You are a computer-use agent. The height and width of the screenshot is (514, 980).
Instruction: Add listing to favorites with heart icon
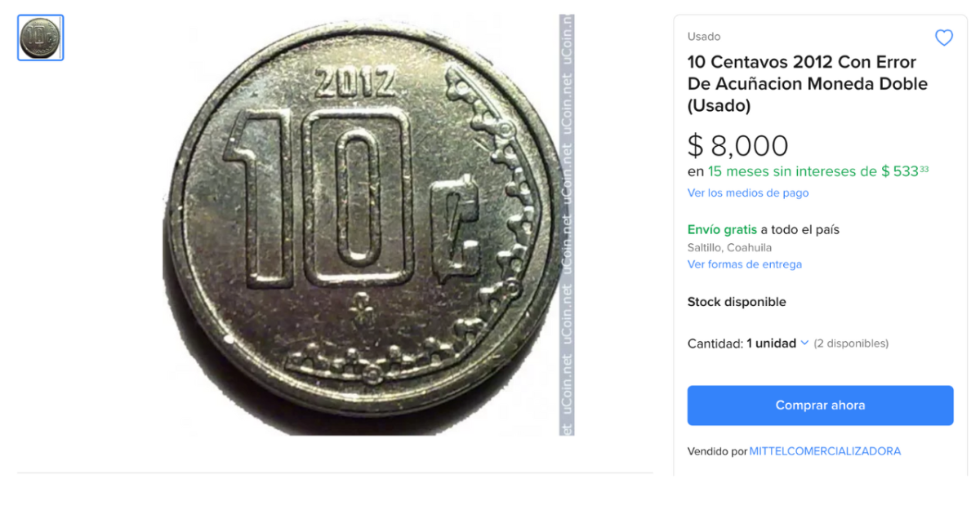943,38
